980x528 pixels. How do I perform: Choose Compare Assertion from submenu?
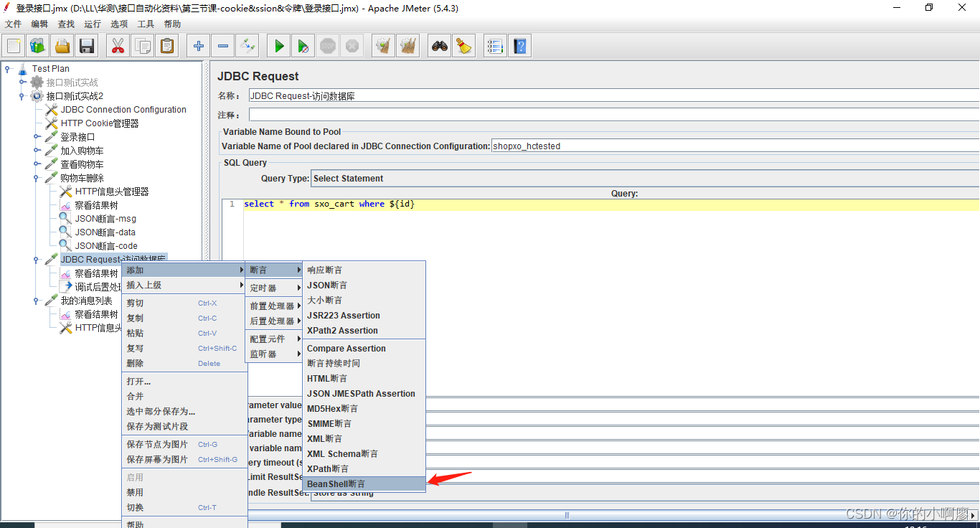(x=364, y=349)
